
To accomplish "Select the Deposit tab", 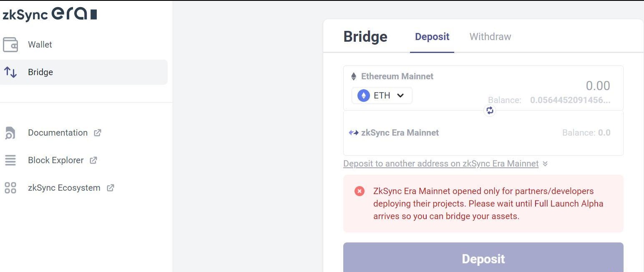I will coord(432,37).
